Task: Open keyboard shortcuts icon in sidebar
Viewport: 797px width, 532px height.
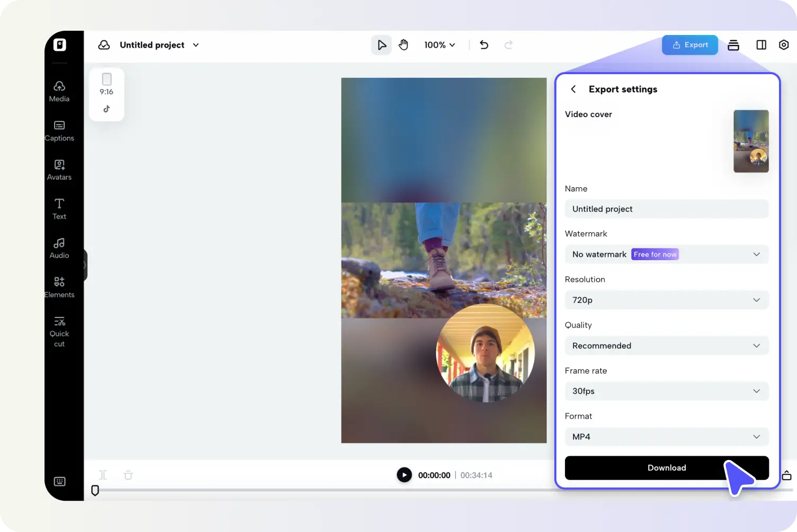Action: pos(60,481)
